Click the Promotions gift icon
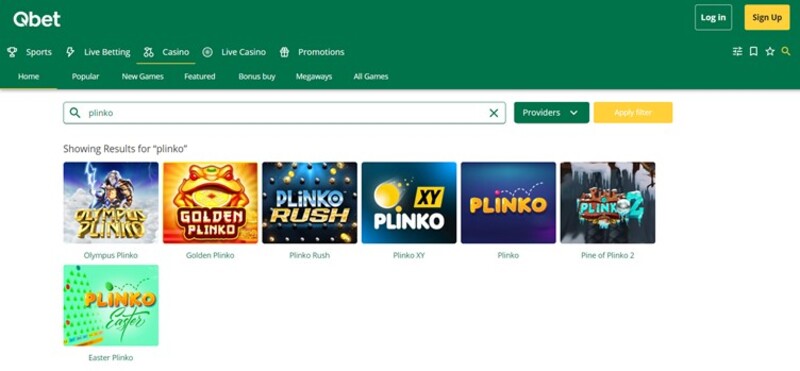Image resolution: width=800 pixels, height=371 pixels. click(285, 52)
